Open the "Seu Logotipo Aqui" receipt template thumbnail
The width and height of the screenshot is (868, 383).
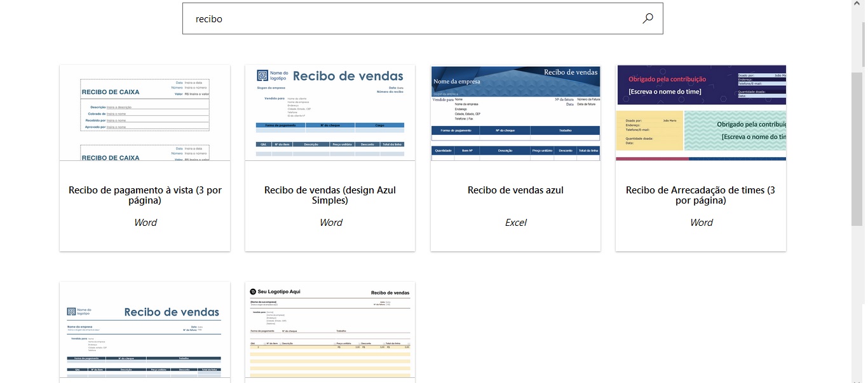(330, 331)
